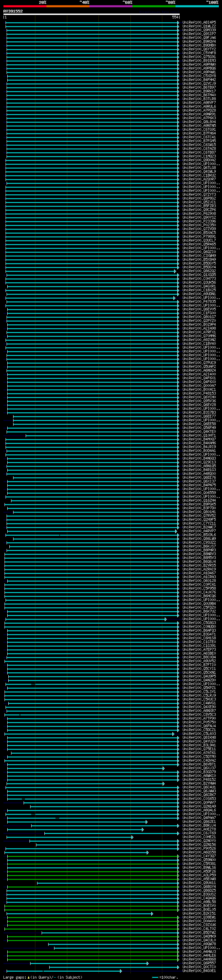Select the UniRef100_B4FHM2 label

click(199, 80)
